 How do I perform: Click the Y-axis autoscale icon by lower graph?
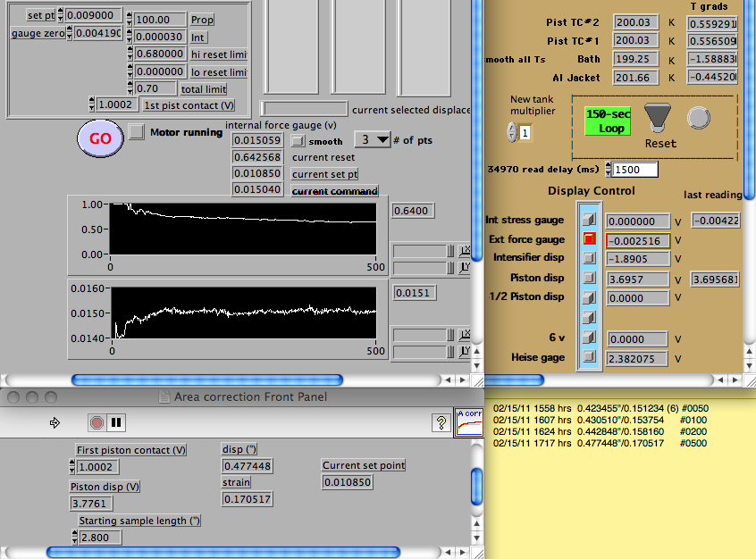pyautogui.click(x=465, y=350)
